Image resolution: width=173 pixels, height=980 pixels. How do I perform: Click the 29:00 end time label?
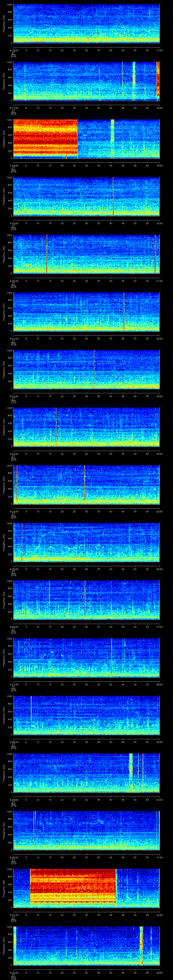point(160,742)
